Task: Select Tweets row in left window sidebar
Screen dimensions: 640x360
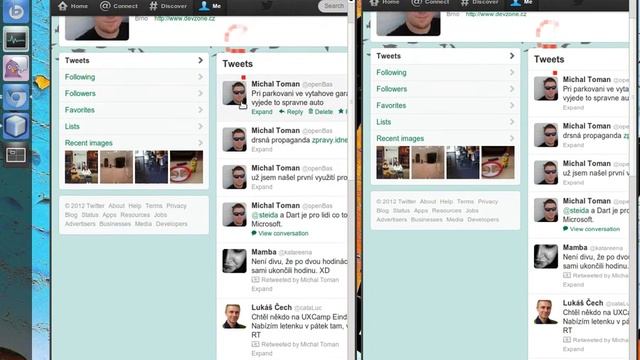Action: tap(134, 60)
